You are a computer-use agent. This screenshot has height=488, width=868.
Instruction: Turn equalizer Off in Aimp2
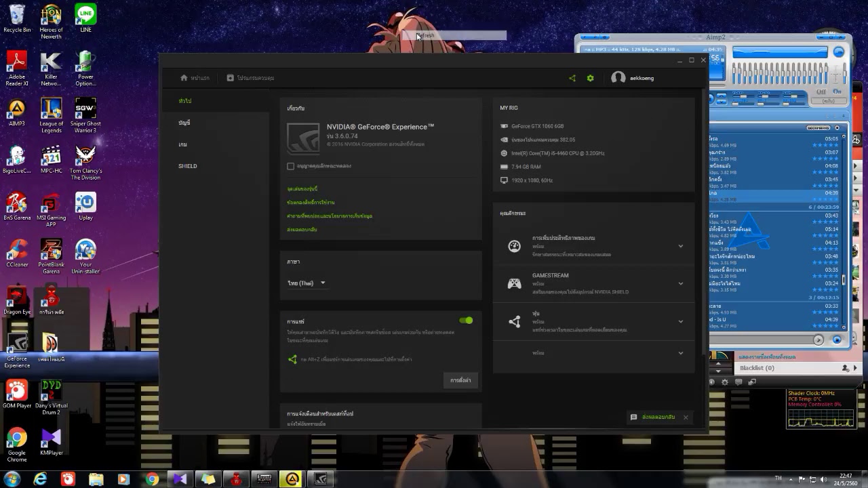(x=822, y=91)
